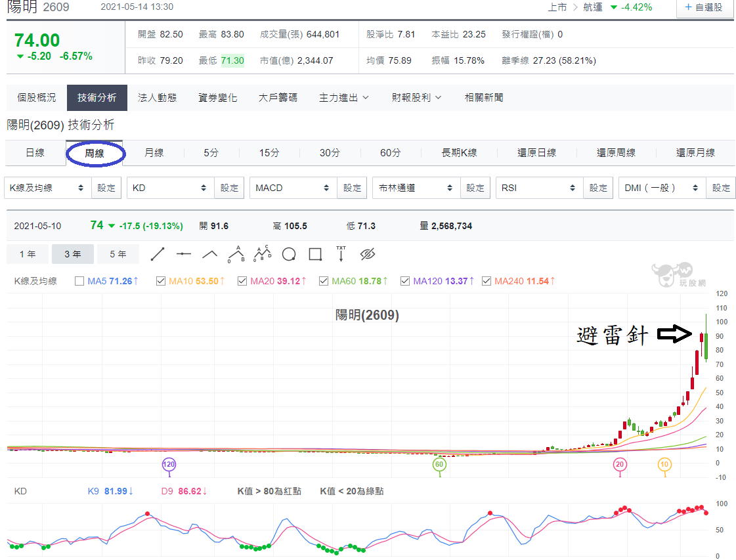Expand the 主力進出 menu
736x560 pixels.
coord(344,98)
